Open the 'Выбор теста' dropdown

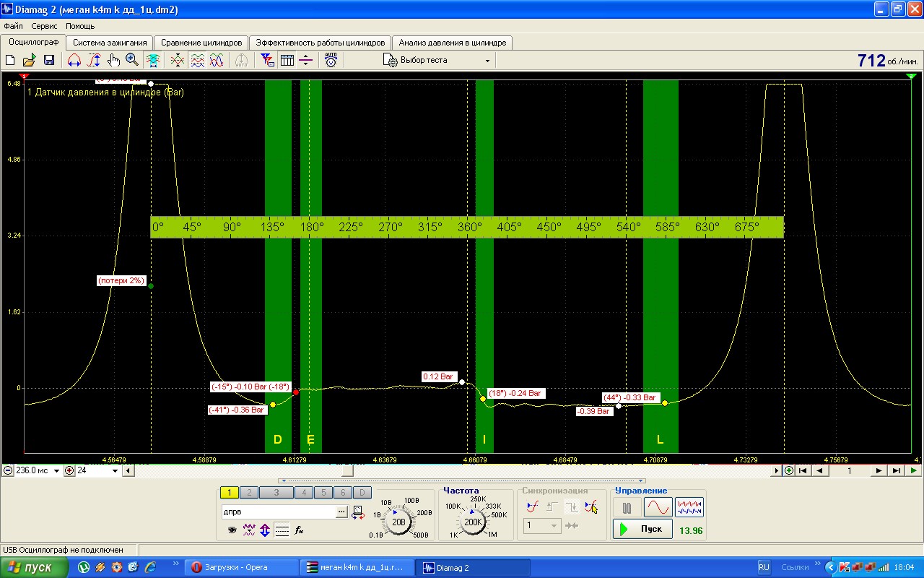click(x=437, y=61)
